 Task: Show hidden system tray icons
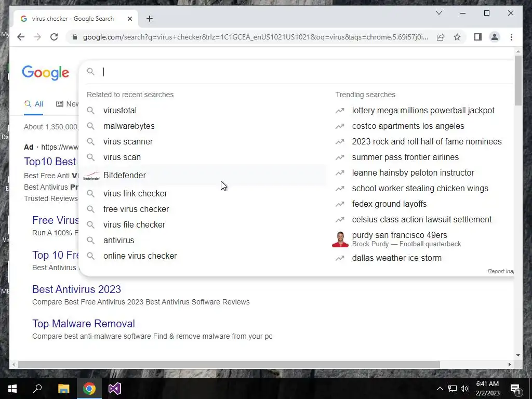pos(440,389)
